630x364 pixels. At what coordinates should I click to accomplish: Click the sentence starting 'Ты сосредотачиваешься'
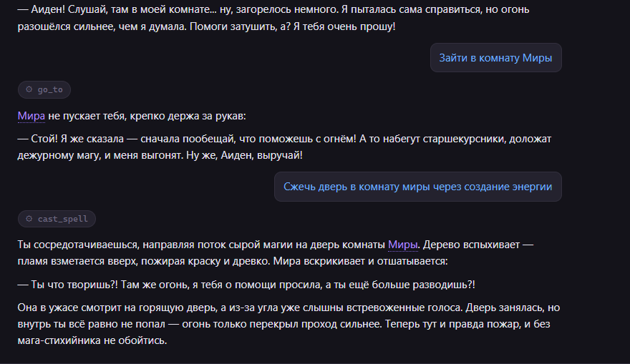point(218,245)
